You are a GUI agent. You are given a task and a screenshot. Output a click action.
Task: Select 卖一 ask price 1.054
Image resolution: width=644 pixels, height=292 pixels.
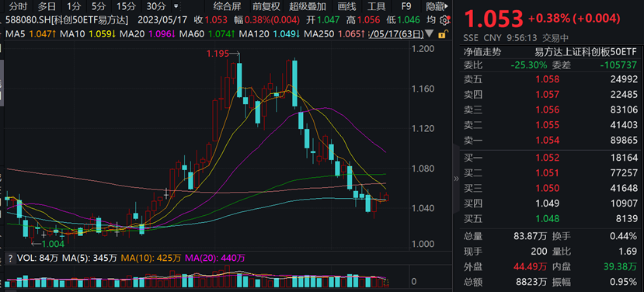(x=547, y=141)
